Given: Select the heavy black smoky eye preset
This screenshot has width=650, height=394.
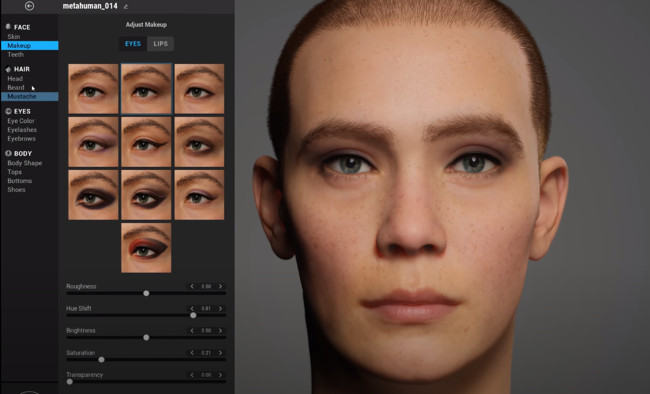Looking at the screenshot, I should click(x=93, y=195).
